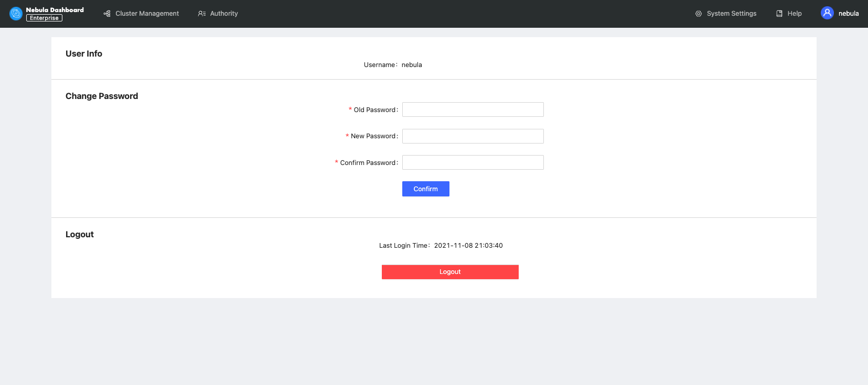
Task: Click the Username value in User Info
Action: tap(412, 65)
